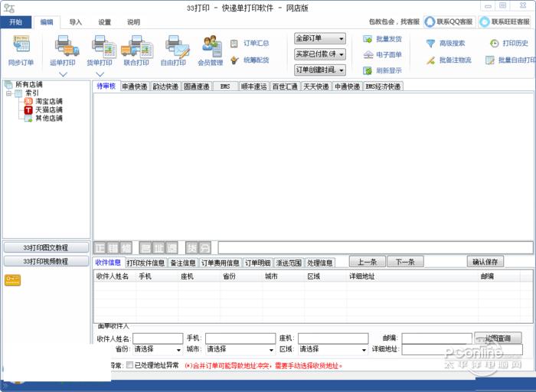The image size is (536, 392).
Task: Click the 联合打印 combined print icon
Action: point(137,46)
